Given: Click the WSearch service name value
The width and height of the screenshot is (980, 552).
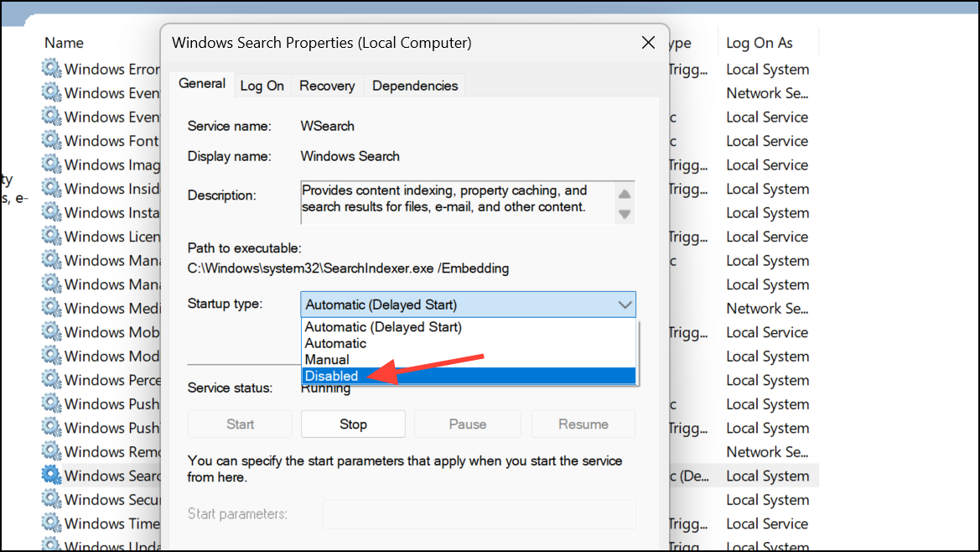Looking at the screenshot, I should click(328, 126).
